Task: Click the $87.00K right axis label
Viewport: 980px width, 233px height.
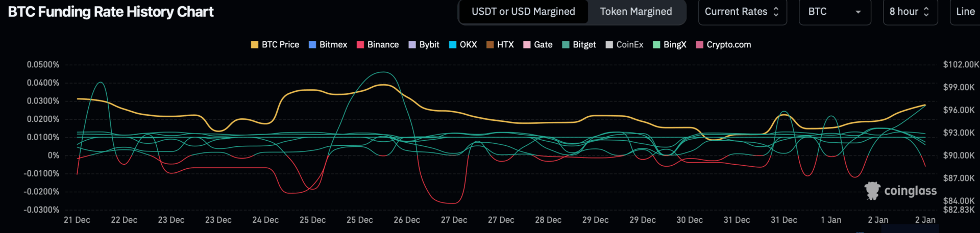Action: (x=959, y=178)
